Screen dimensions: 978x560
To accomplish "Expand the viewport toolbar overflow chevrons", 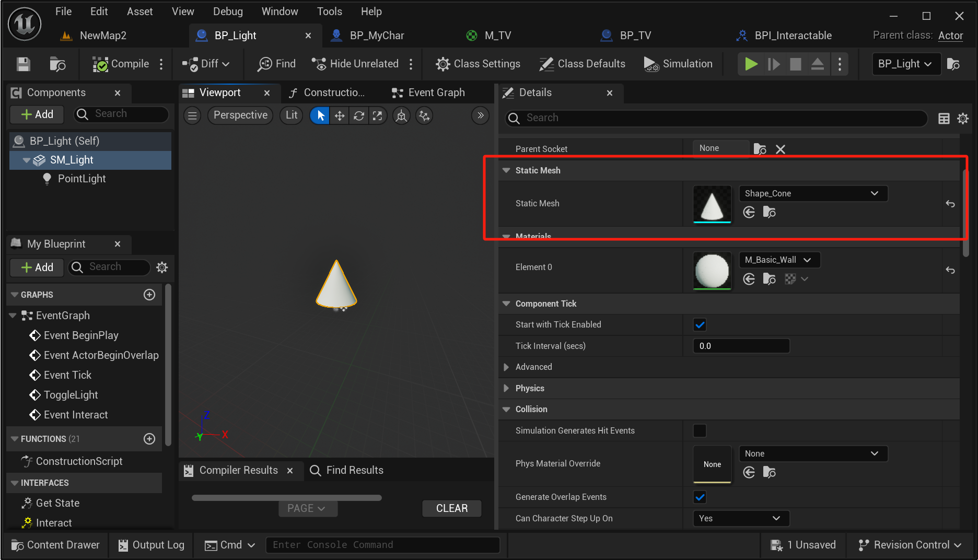I will 480,115.
